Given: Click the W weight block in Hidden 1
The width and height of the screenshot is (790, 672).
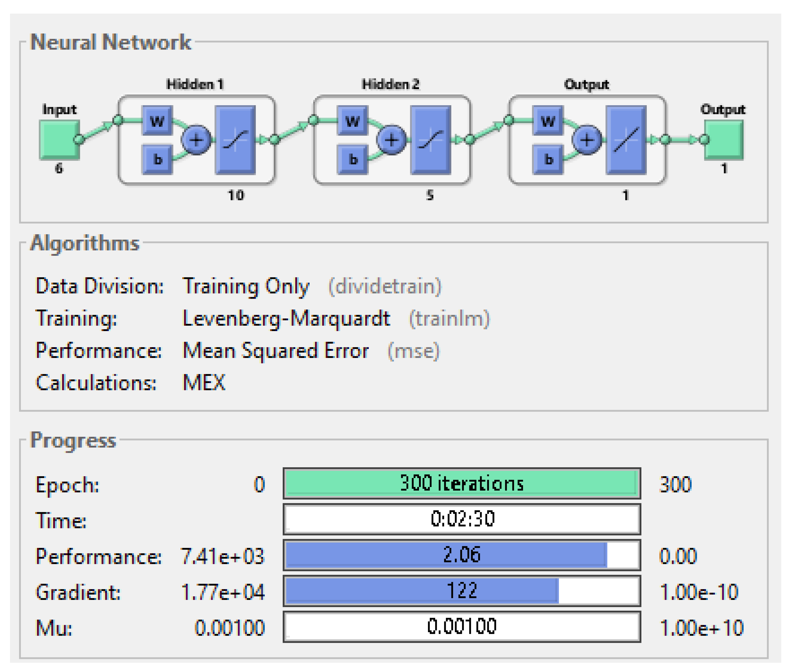Looking at the screenshot, I should click(x=157, y=121).
